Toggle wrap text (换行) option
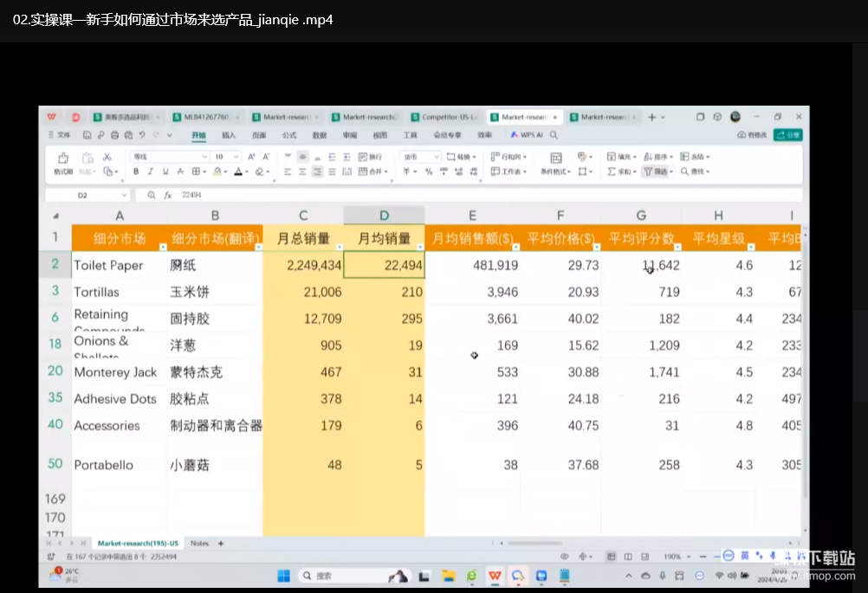868x593 pixels. [x=371, y=157]
